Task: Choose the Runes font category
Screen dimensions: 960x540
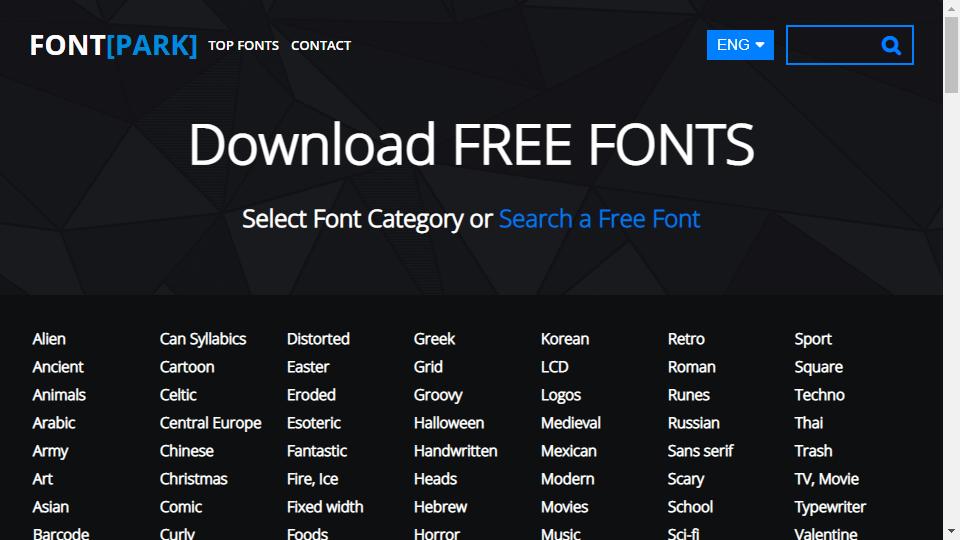Action: pyautogui.click(x=689, y=395)
